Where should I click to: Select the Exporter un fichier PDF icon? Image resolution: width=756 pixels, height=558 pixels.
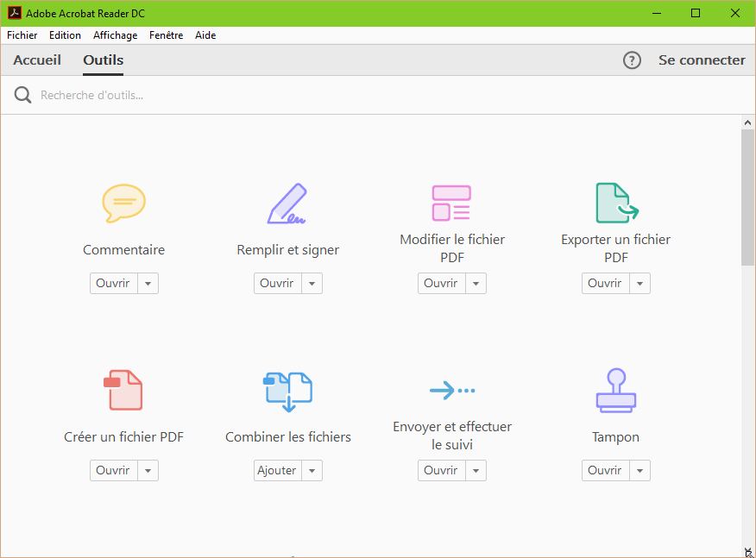point(615,204)
